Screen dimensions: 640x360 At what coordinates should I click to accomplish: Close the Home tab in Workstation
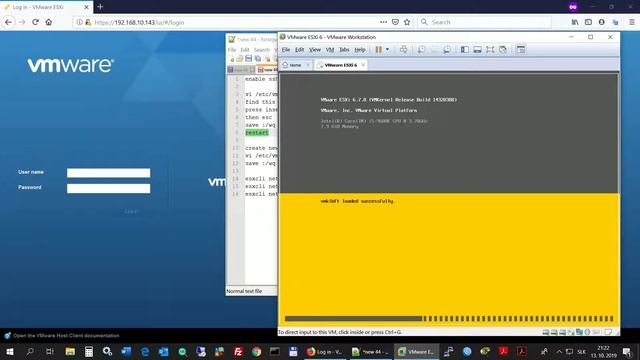coord(308,65)
